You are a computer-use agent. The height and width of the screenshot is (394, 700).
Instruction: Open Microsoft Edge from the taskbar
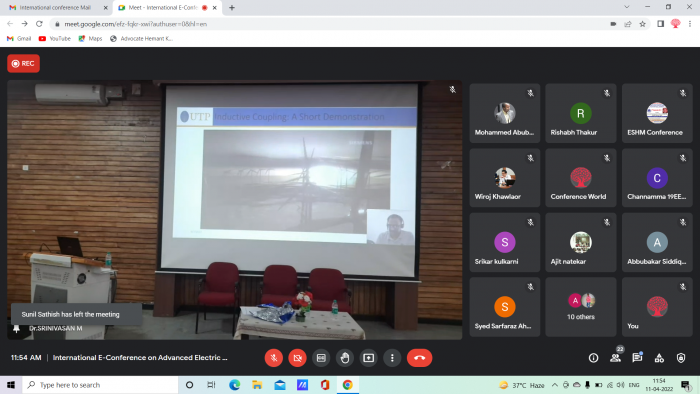[234, 385]
